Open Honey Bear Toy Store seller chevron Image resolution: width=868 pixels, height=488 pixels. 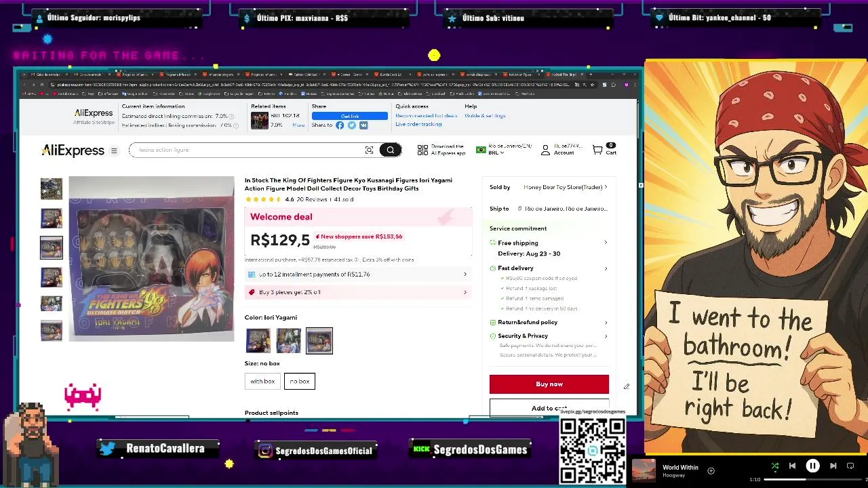[606, 187]
